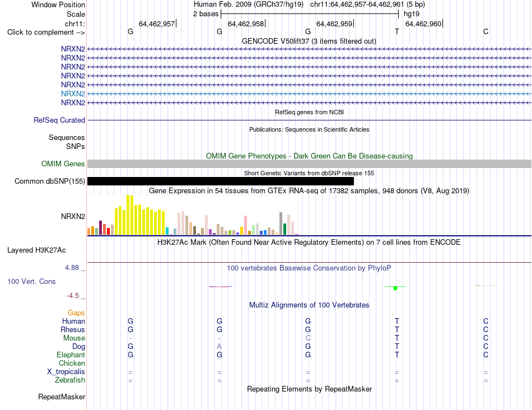Click the 'OMIM Genes' track label
This screenshot has width=532, height=410.
(63, 164)
